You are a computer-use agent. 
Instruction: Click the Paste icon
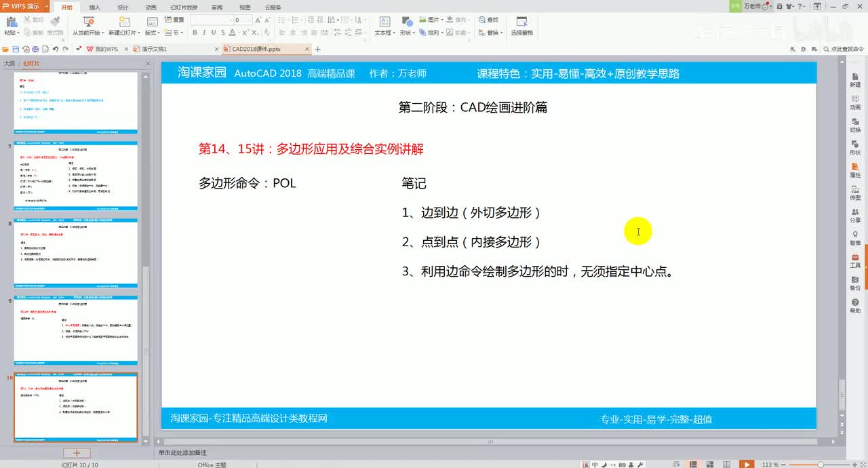pyautogui.click(x=11, y=23)
